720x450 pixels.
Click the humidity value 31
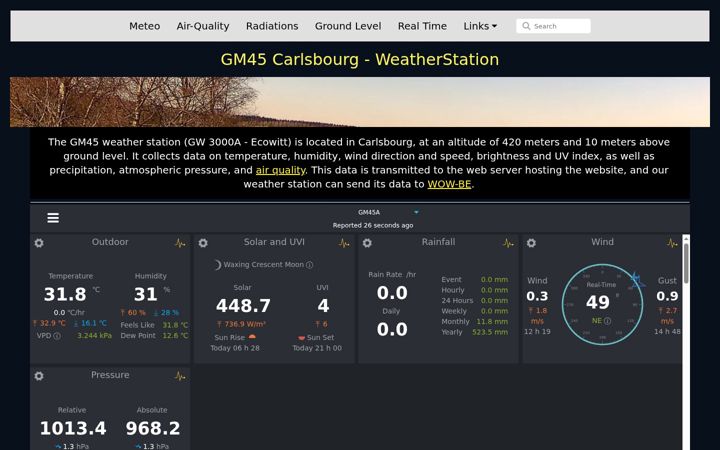145,294
